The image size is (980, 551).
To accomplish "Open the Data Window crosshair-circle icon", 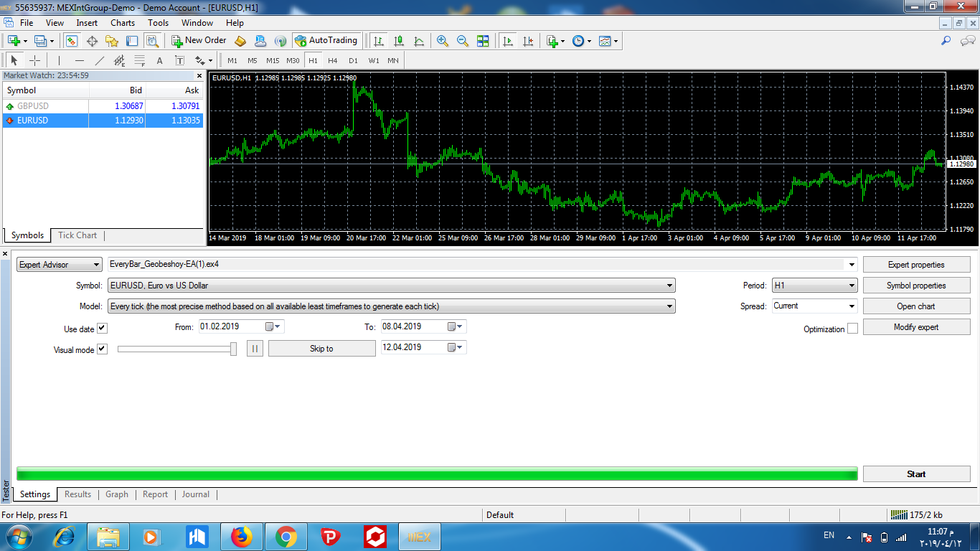I will 92,41.
